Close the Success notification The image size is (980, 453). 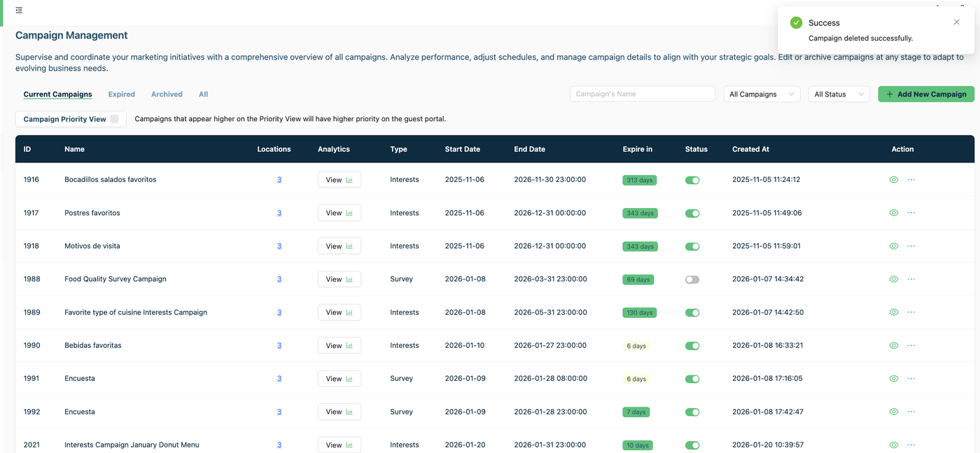click(956, 22)
